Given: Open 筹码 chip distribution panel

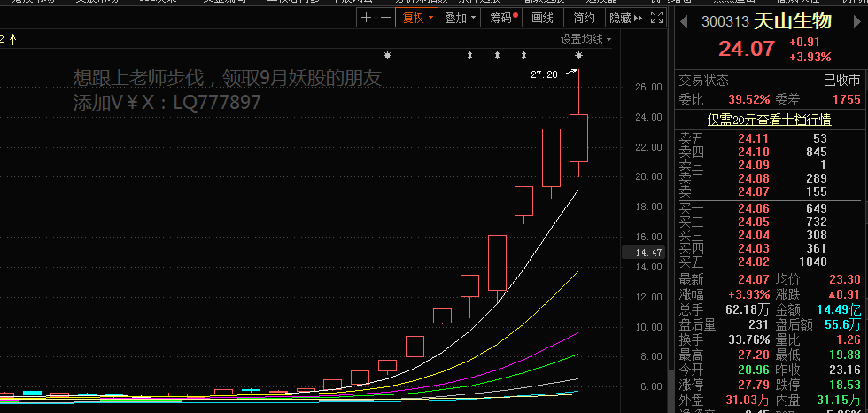Looking at the screenshot, I should [x=503, y=18].
